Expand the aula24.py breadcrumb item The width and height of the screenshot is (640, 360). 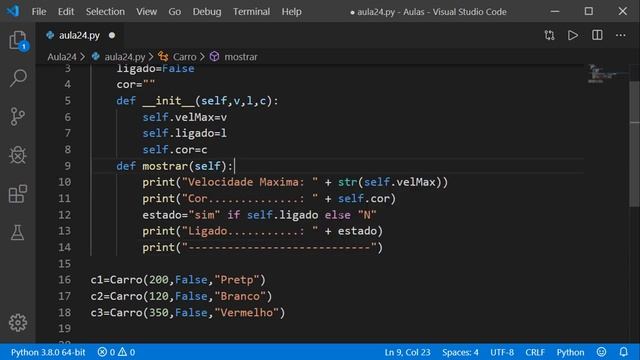pyautogui.click(x=124, y=57)
